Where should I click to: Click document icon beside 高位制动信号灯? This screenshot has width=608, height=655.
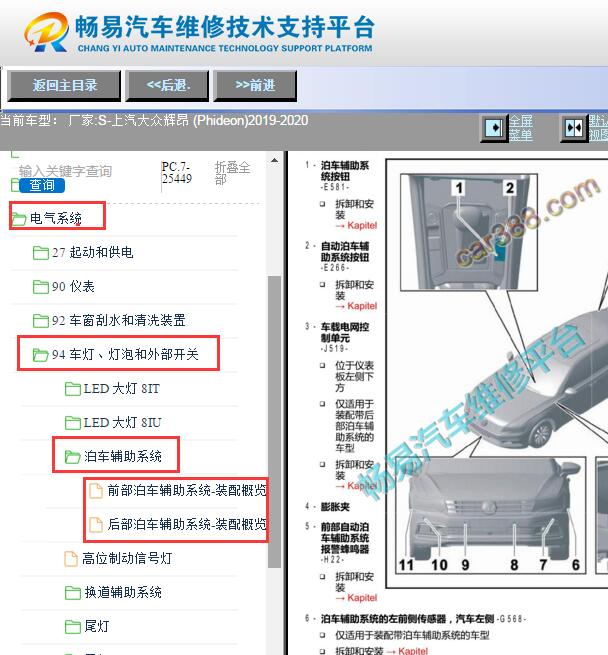click(x=71, y=559)
